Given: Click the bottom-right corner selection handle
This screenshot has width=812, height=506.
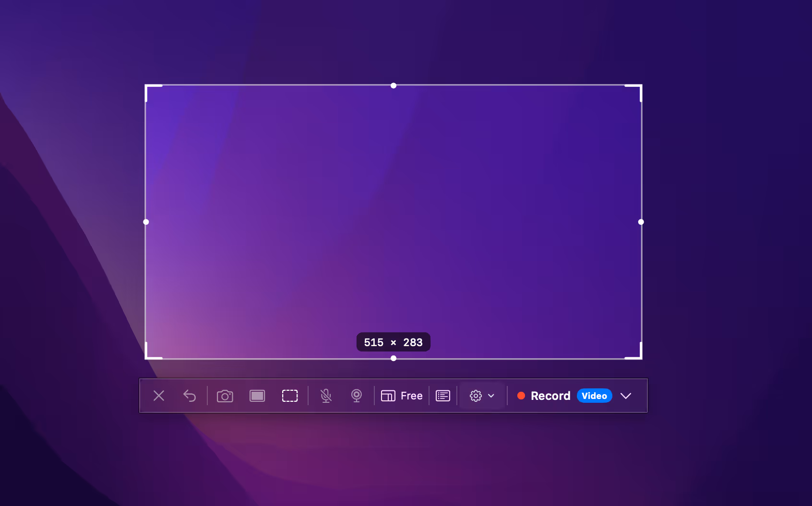Looking at the screenshot, I should coord(639,356).
